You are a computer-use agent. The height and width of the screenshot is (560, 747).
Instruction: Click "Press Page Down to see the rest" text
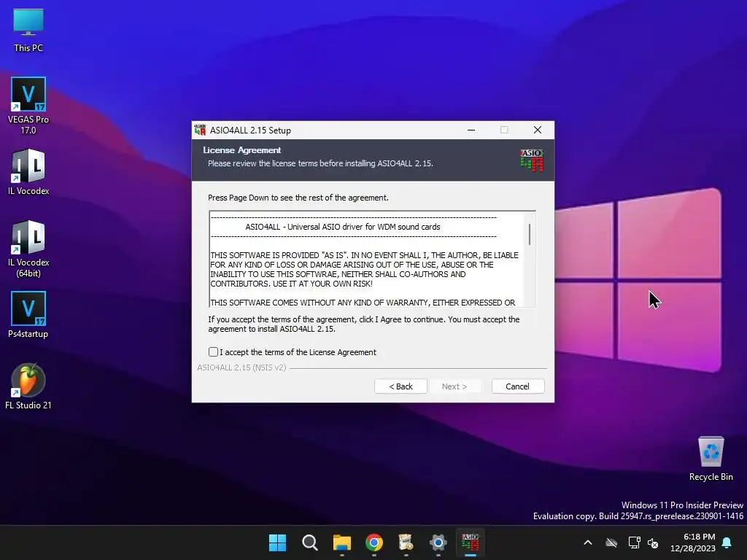[x=298, y=198]
